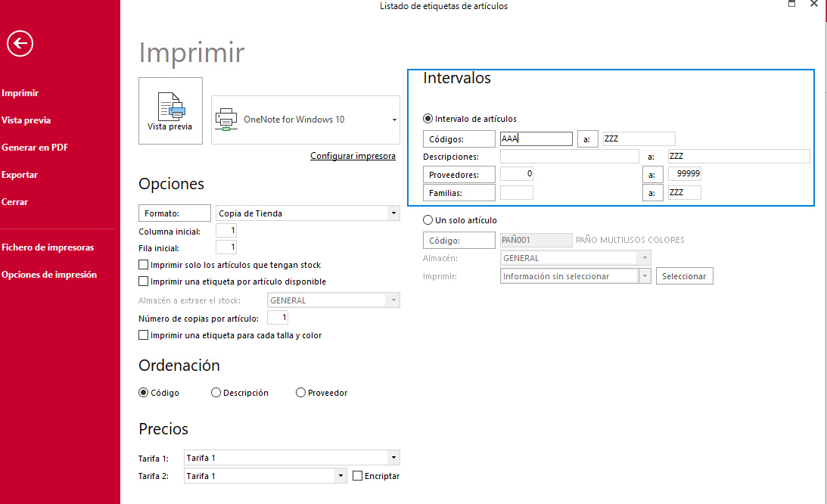
Task: Enable Imprimir solo los artículos que tengan stock
Action: (x=144, y=264)
